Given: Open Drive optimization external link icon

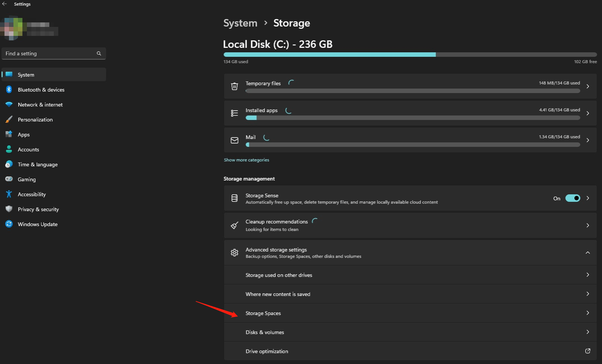Looking at the screenshot, I should tap(587, 351).
